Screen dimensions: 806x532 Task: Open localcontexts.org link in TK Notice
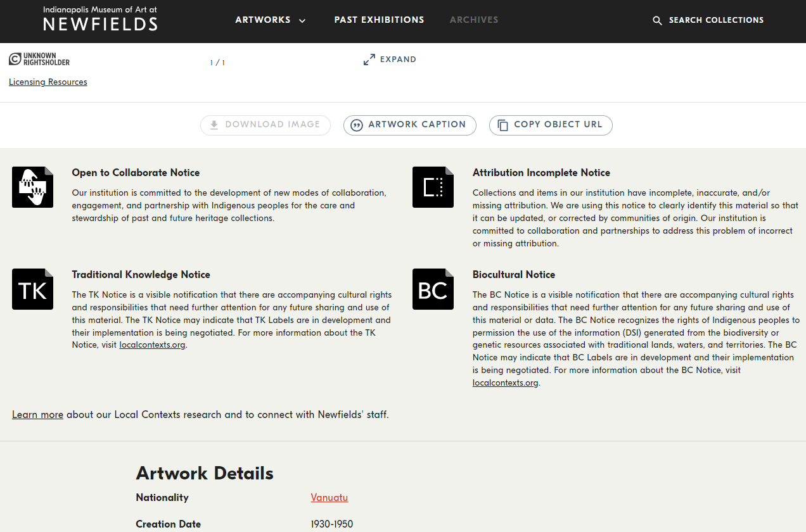[152, 345]
